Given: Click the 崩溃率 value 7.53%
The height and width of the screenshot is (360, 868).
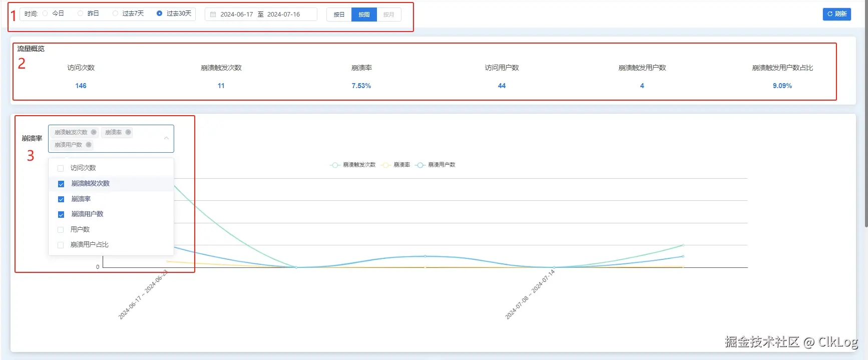Looking at the screenshot, I should pyautogui.click(x=361, y=86).
